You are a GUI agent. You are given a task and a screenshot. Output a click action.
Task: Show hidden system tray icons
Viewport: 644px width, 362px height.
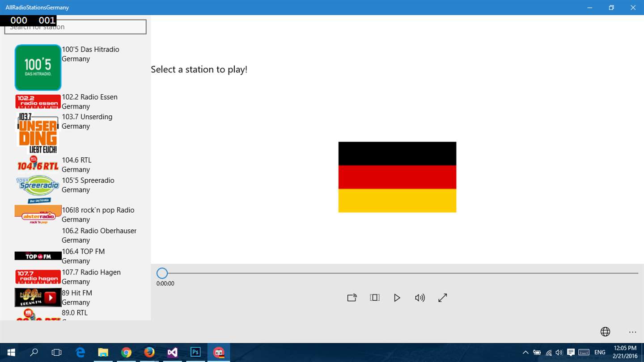click(x=525, y=353)
